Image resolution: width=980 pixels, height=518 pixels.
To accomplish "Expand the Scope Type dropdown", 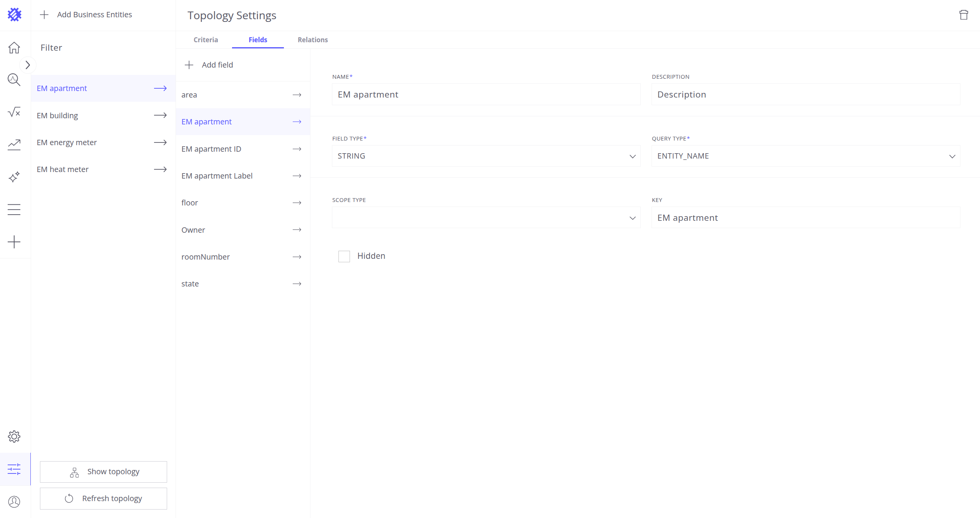I will click(x=486, y=218).
